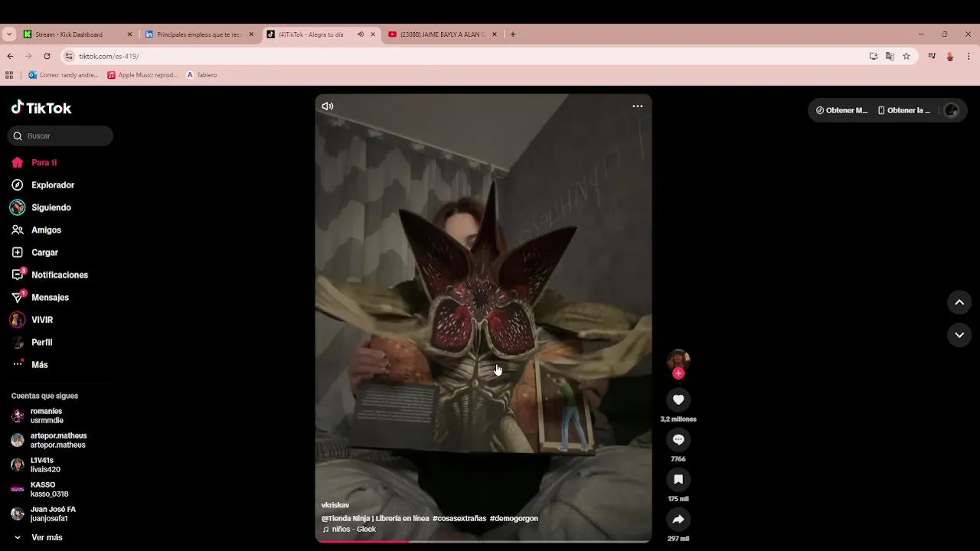Skip to the next video with the down chevron

[x=959, y=335]
